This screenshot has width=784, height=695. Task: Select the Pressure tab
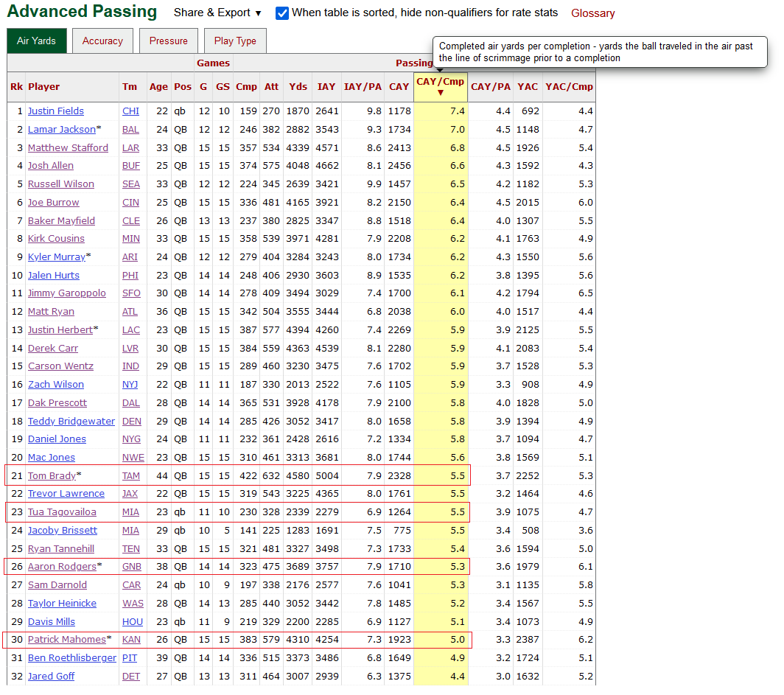(x=169, y=41)
